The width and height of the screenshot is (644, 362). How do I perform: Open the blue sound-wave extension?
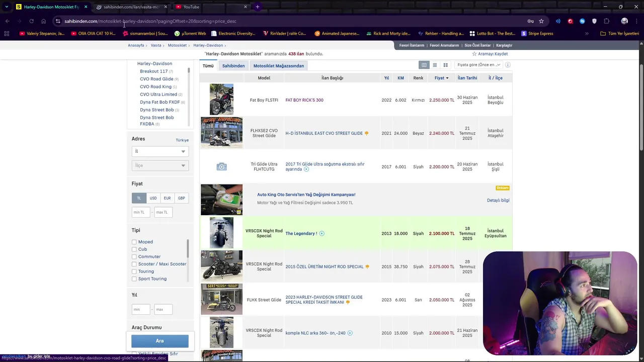[558, 21]
